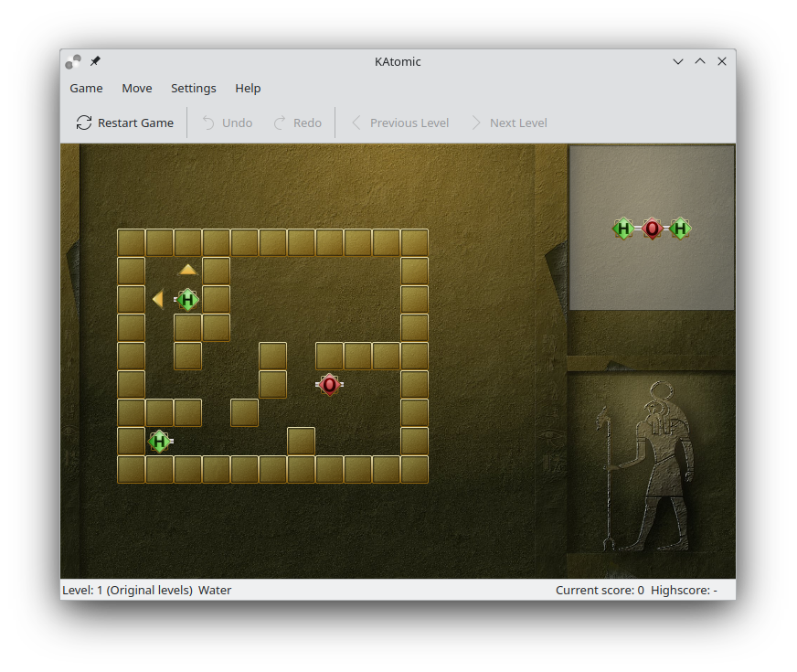Click the water molecule preview
Viewport: 797px width, 672px height.
[652, 229]
